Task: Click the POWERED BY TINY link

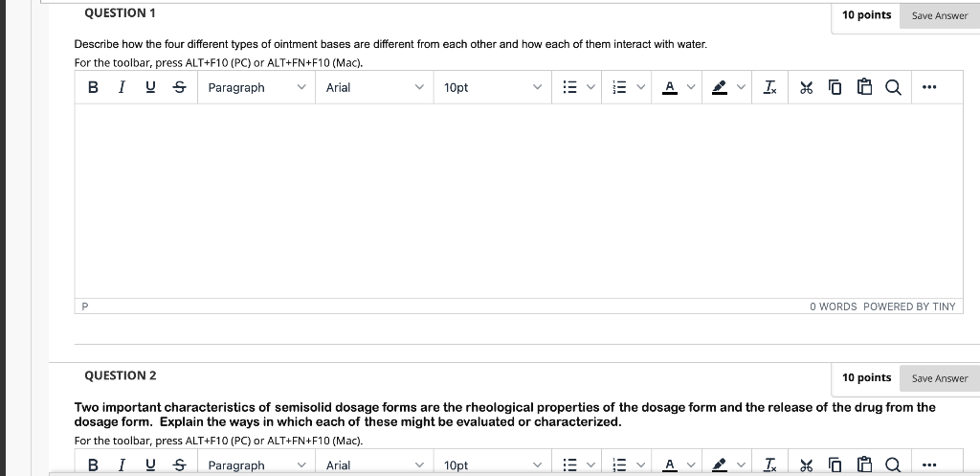Action: pos(909,306)
